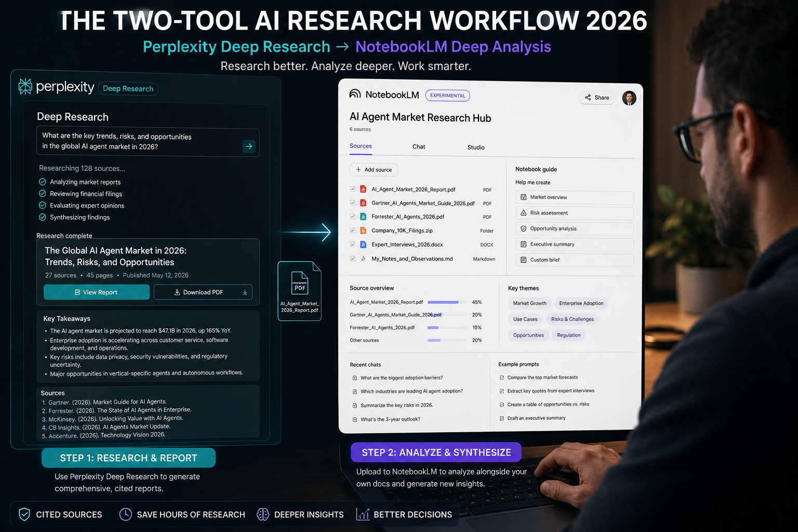Click the Executive summary document icon

click(x=524, y=244)
